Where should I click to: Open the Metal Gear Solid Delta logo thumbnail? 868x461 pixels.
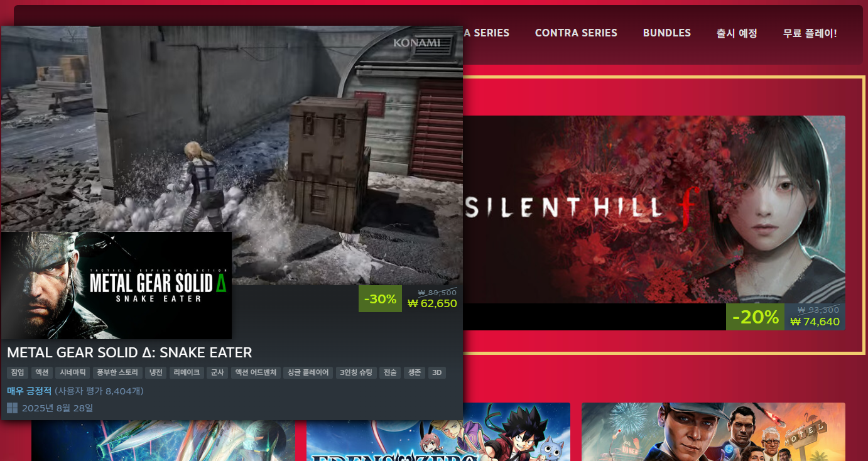pyautogui.click(x=117, y=285)
